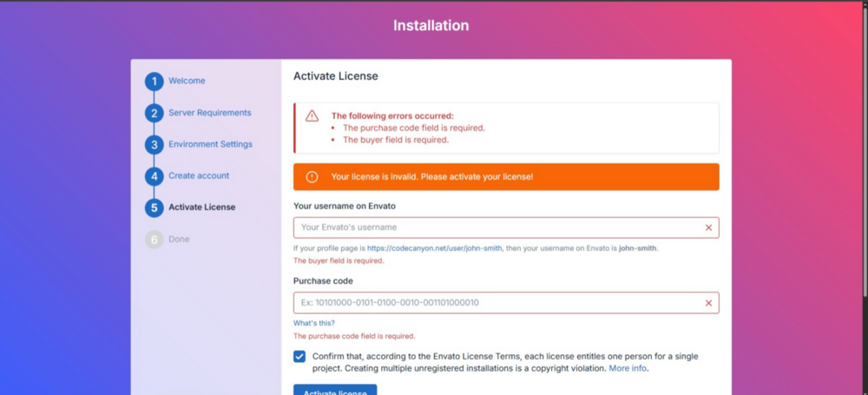868x395 pixels.
Task: Click the Activate license button
Action: coord(335,390)
